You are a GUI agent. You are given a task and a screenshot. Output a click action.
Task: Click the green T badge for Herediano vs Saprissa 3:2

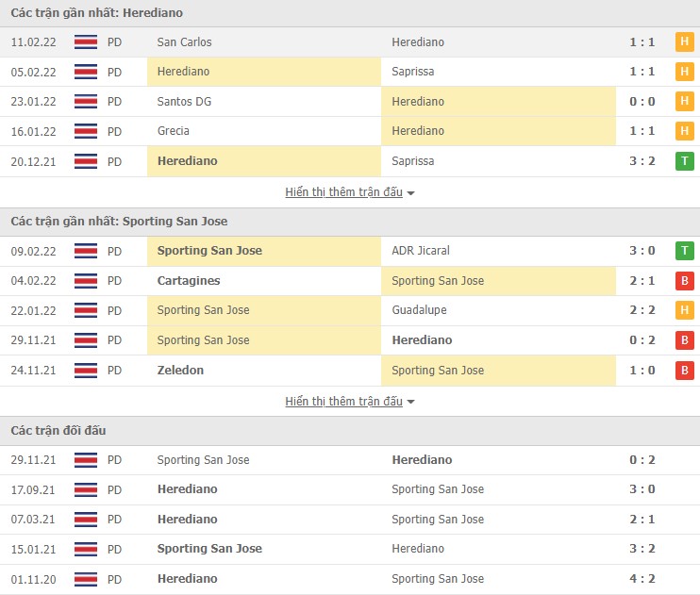684,161
